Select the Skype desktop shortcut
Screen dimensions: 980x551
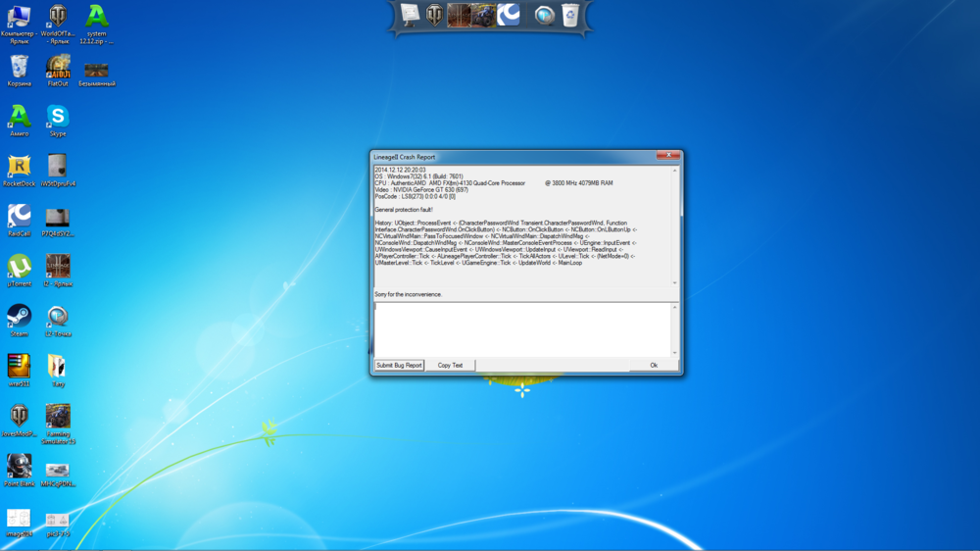coord(58,117)
